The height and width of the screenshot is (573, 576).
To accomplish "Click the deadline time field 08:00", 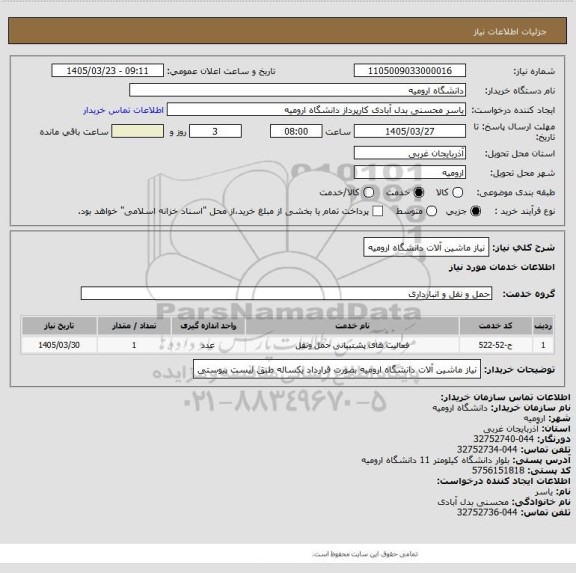I will point(296,131).
